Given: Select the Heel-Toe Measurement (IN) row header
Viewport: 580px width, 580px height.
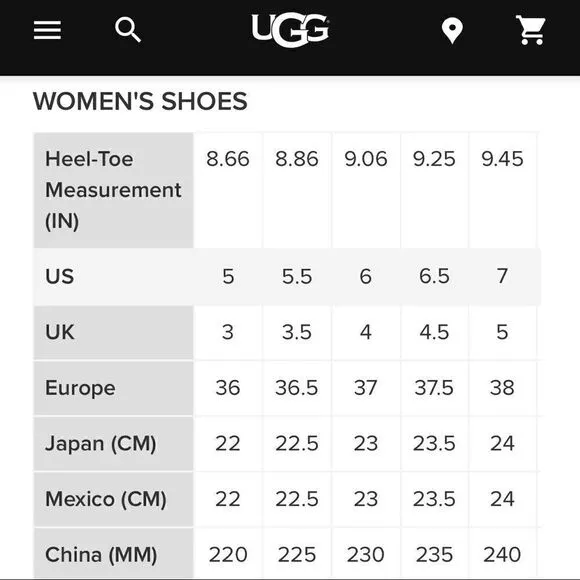Looking at the screenshot, I should click(114, 190).
